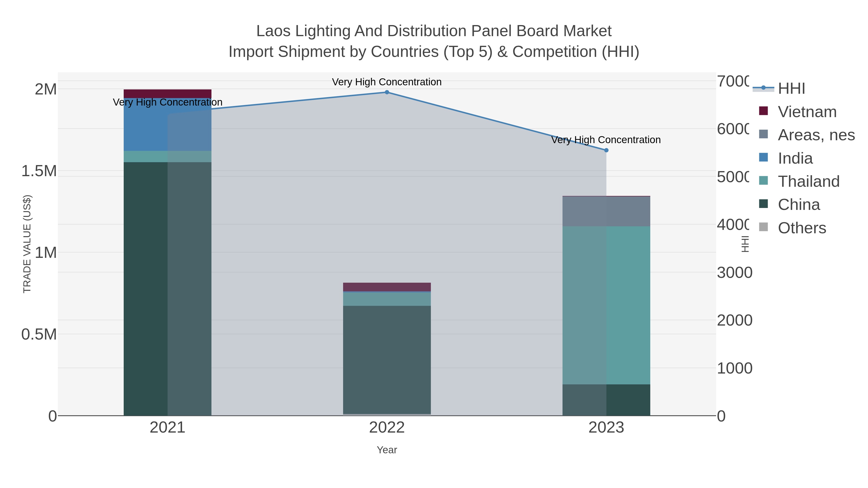This screenshot has width=868, height=488.
Task: Click the 1.5M y-axis tick label
Action: tap(39, 171)
